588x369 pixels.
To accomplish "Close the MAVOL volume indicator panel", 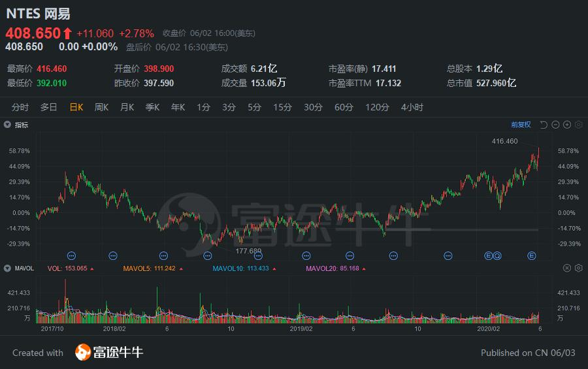I will tap(567, 268).
